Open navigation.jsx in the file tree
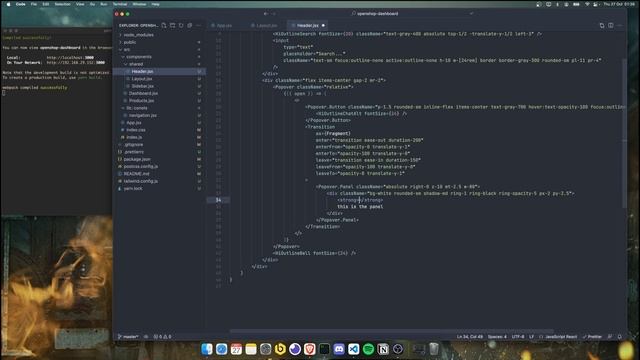The height and width of the screenshot is (360, 640). point(159,116)
